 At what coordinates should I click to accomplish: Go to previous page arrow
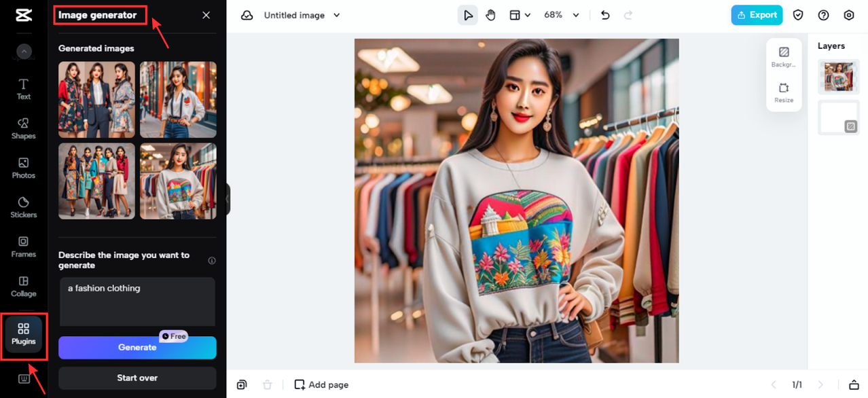point(774,384)
